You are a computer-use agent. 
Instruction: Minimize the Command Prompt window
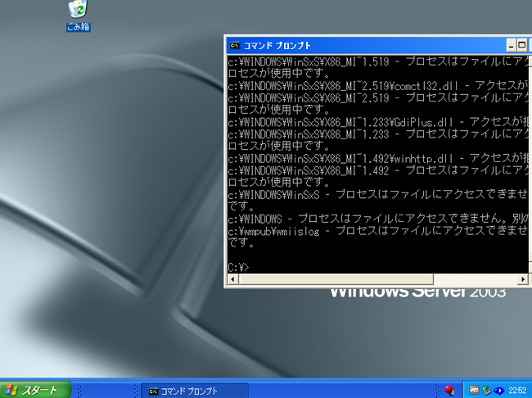point(511,45)
